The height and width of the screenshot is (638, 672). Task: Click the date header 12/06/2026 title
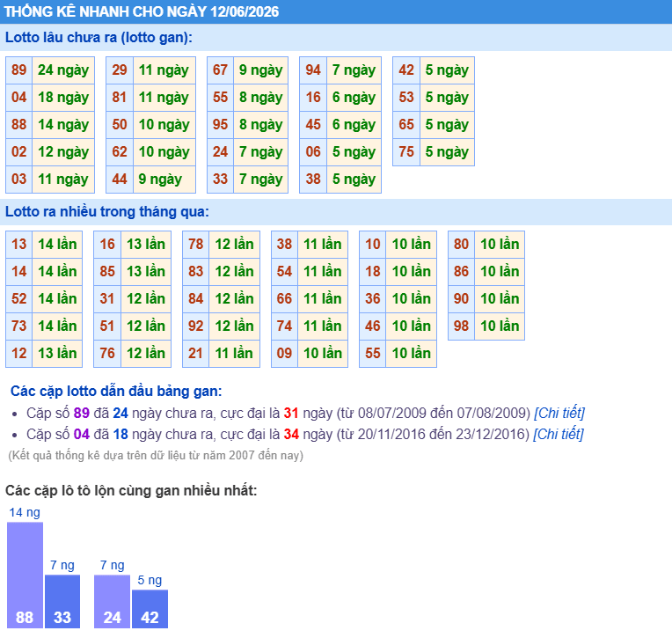point(142,11)
